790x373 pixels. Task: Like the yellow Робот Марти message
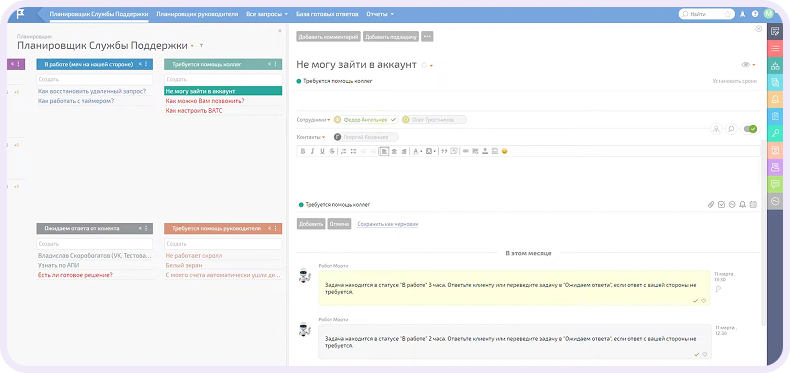pyautogui.click(x=704, y=300)
